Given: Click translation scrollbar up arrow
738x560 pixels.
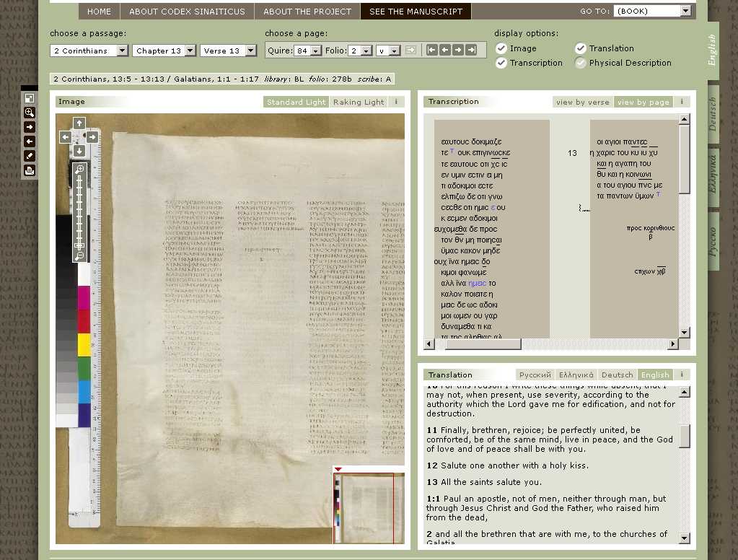Looking at the screenshot, I should [x=685, y=392].
